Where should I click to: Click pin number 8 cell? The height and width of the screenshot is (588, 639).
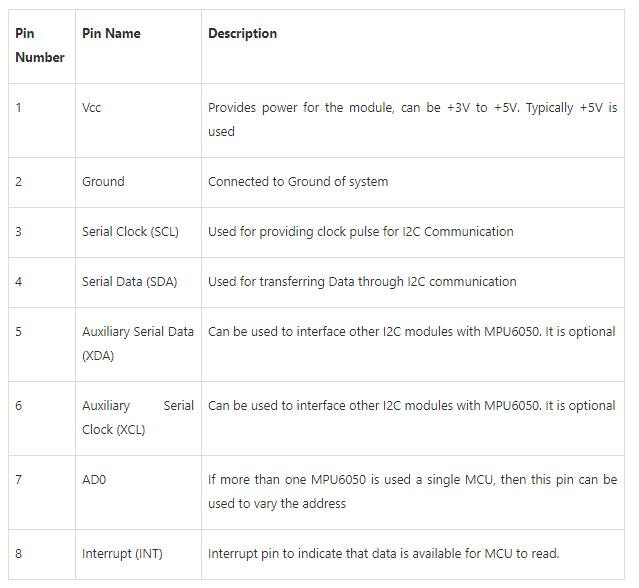coord(19,553)
